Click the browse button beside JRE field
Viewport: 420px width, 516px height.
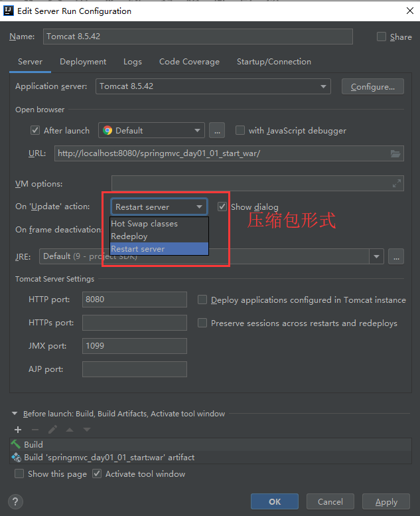click(396, 256)
